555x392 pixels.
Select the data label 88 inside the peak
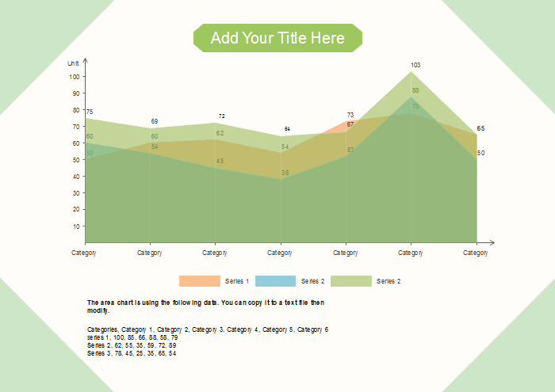(x=415, y=91)
